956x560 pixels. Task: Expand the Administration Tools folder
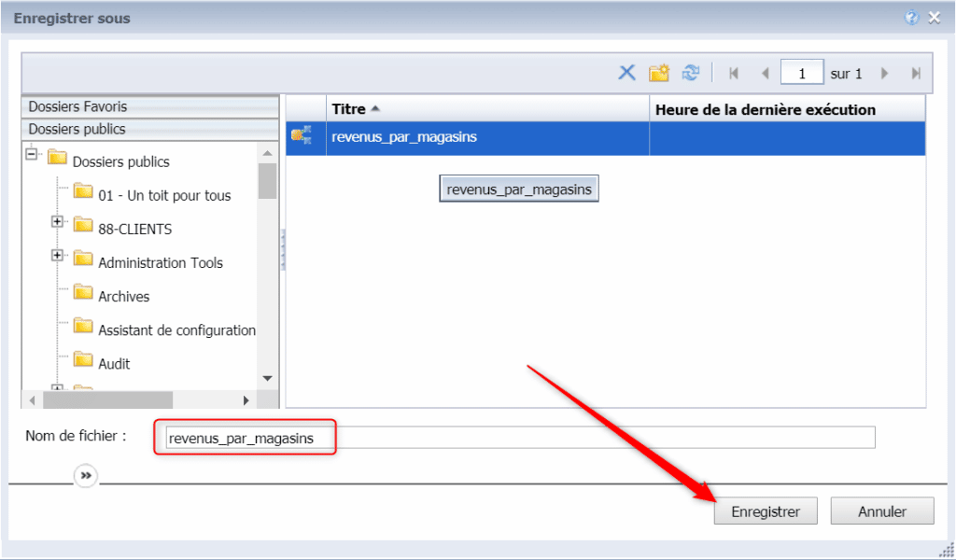(57, 256)
